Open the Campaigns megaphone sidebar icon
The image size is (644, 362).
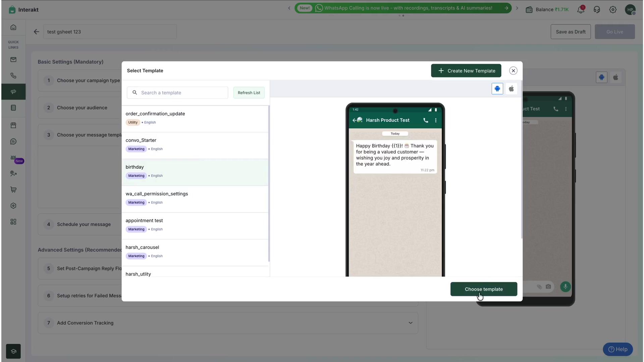13,92
